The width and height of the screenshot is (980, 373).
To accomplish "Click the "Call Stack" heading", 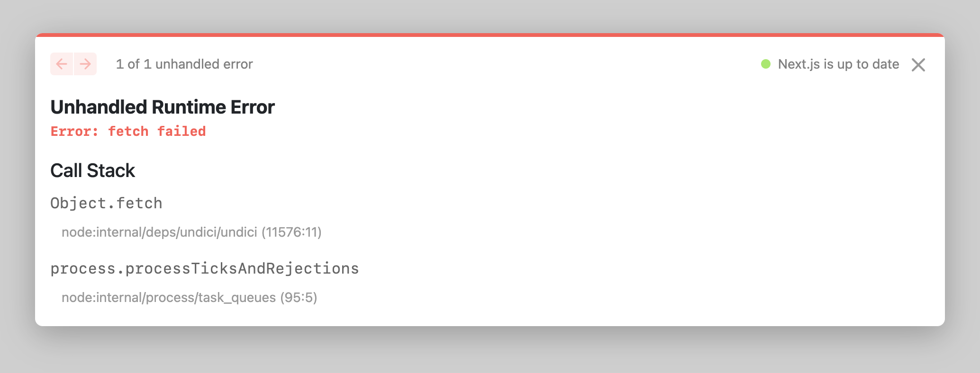I will pyautogui.click(x=92, y=170).
